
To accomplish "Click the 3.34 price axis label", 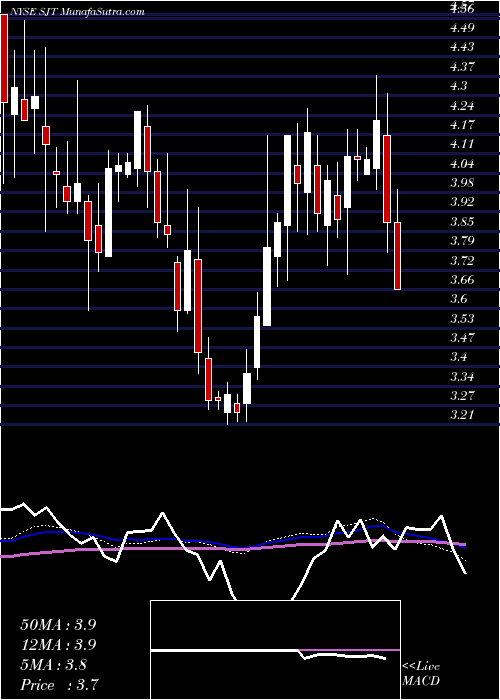I will [x=462, y=376].
